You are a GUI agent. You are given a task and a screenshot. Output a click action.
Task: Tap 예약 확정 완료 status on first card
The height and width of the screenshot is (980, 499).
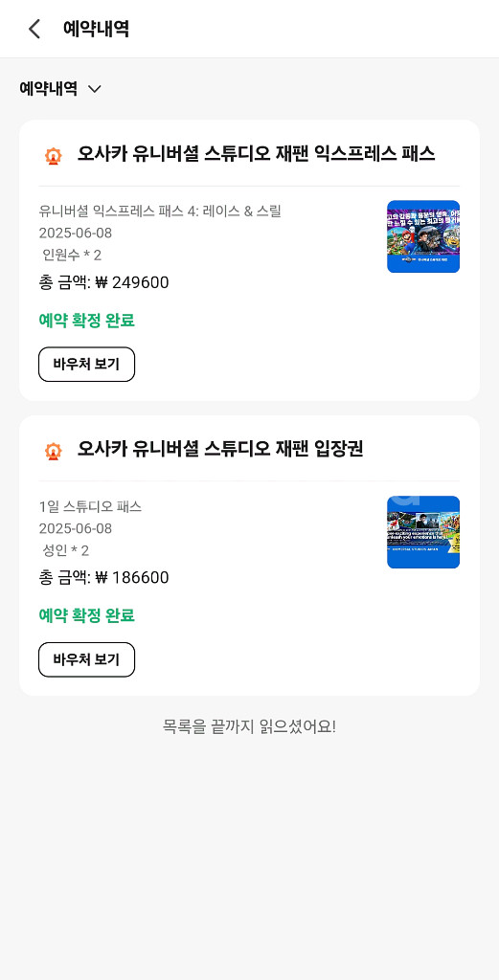[87, 322]
